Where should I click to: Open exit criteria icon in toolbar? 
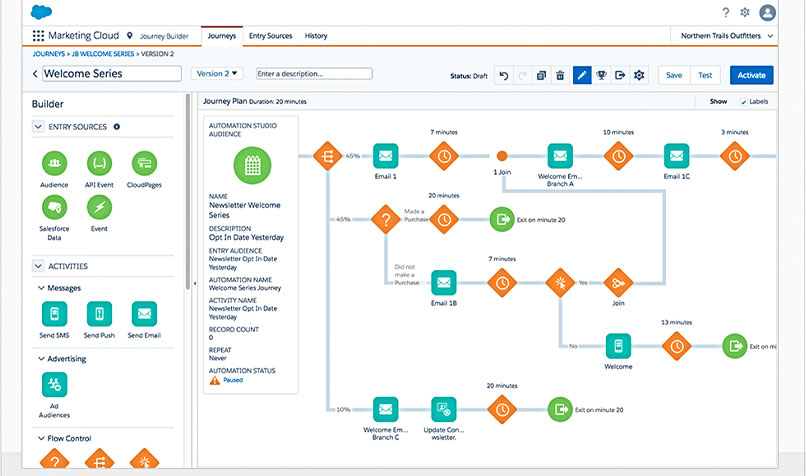[x=620, y=76]
